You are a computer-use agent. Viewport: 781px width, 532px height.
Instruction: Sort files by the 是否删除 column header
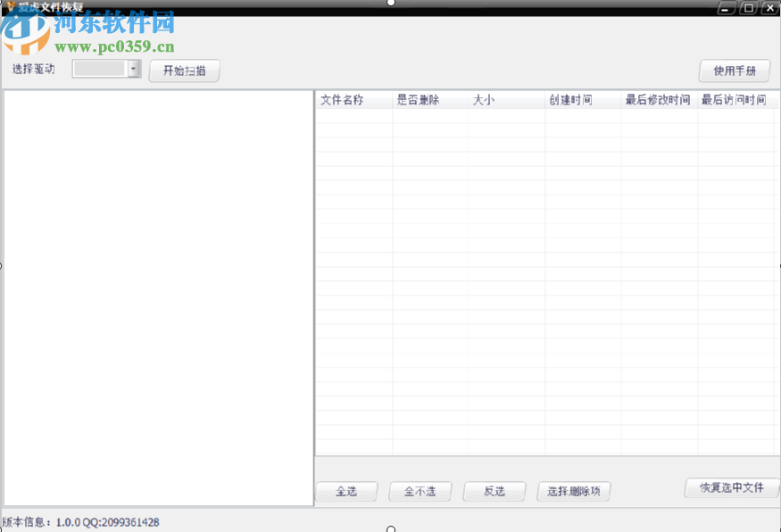(x=417, y=100)
